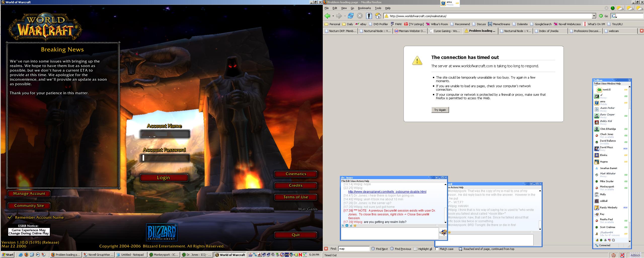The image size is (644, 258).
Task: Open the URL history dropdown arrow
Action: 594,16
